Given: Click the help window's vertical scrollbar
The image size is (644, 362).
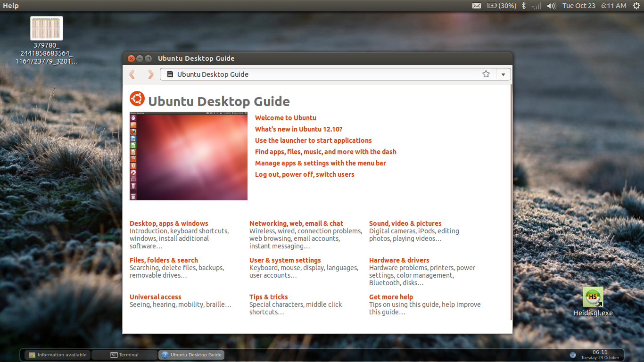Looking at the screenshot, I should [511, 202].
